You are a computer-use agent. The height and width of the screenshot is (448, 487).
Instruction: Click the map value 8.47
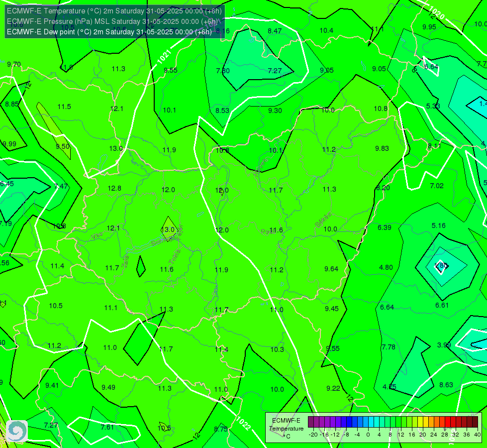(x=275, y=31)
